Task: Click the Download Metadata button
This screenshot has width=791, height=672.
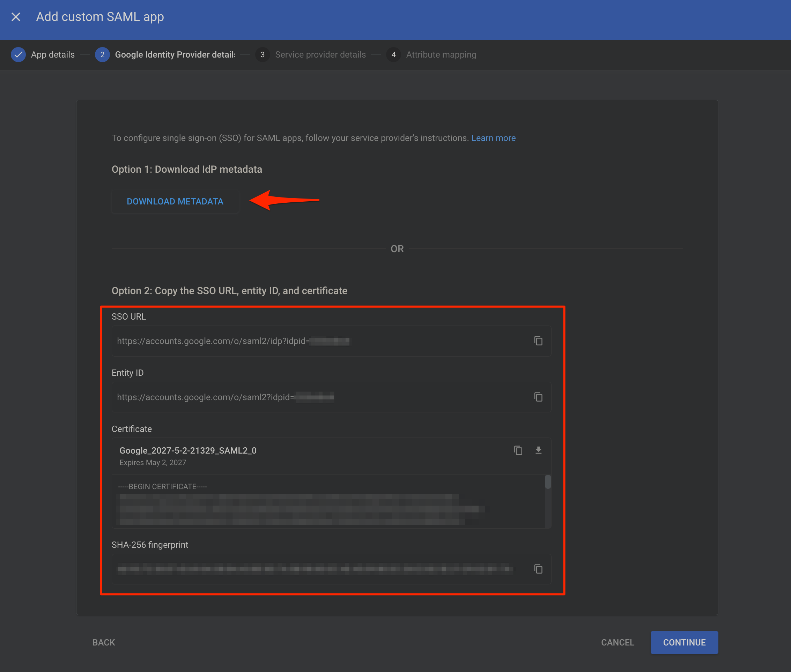Action: [x=175, y=201]
